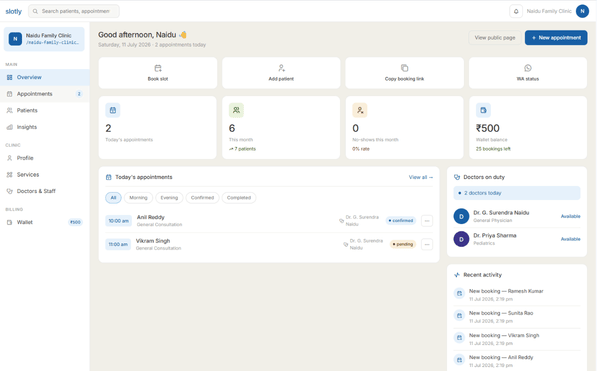Open the more options menu for Vikram Singh
The width and height of the screenshot is (597, 371).
point(427,245)
